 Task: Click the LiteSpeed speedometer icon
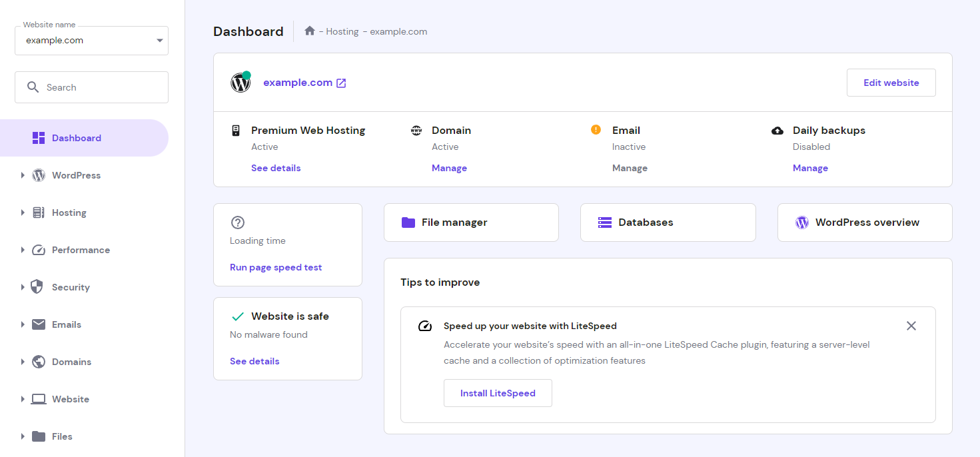[425, 326]
